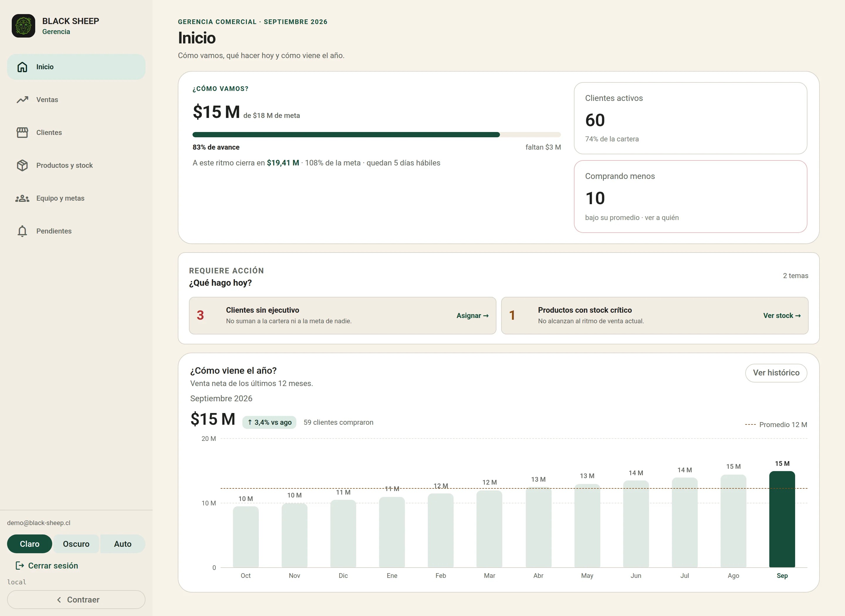Viewport: 845px width, 616px height.
Task: Open the Productos y stock label
Action: pyautogui.click(x=65, y=165)
